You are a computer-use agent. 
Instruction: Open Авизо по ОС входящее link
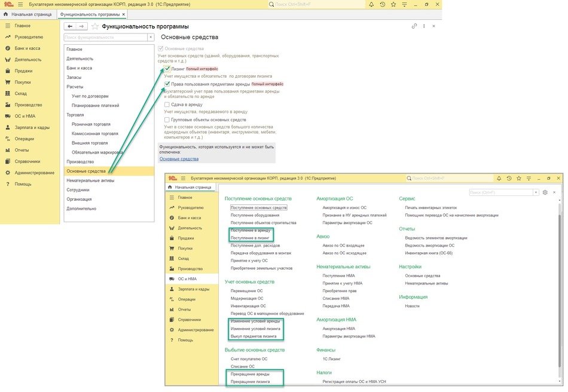(x=343, y=246)
